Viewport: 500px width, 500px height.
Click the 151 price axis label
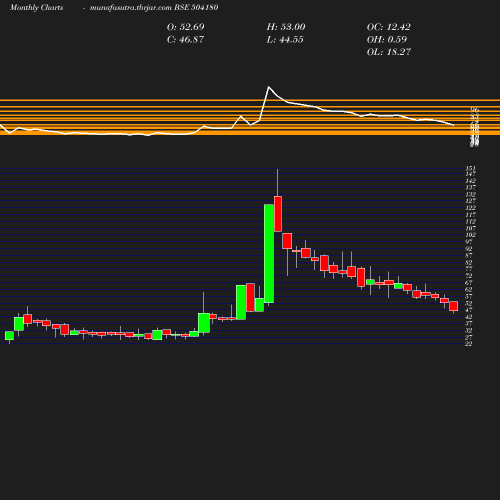[x=471, y=168]
